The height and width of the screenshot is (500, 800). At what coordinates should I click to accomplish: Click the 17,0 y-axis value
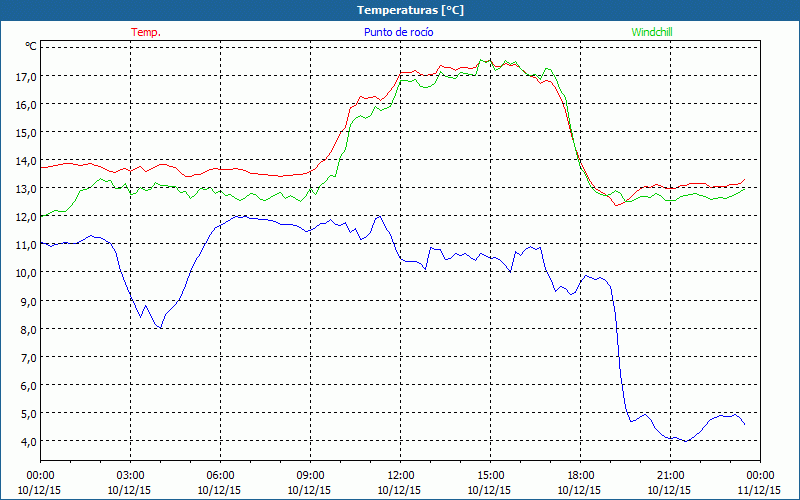[27, 77]
